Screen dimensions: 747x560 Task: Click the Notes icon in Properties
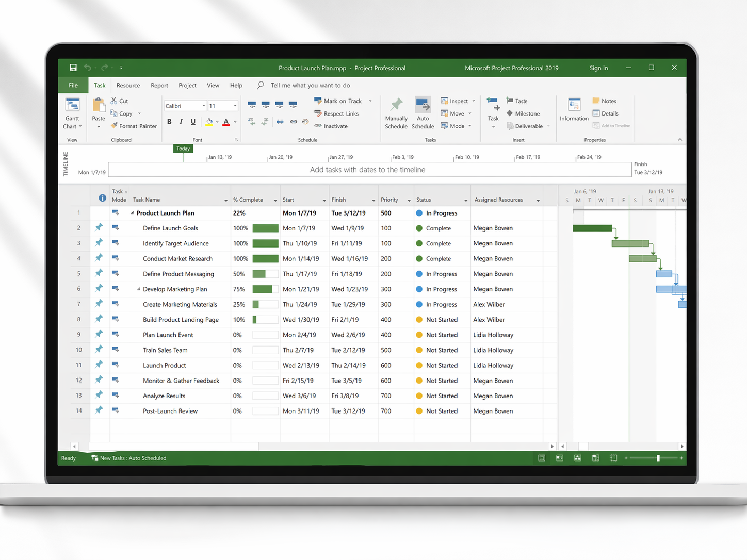click(x=596, y=101)
